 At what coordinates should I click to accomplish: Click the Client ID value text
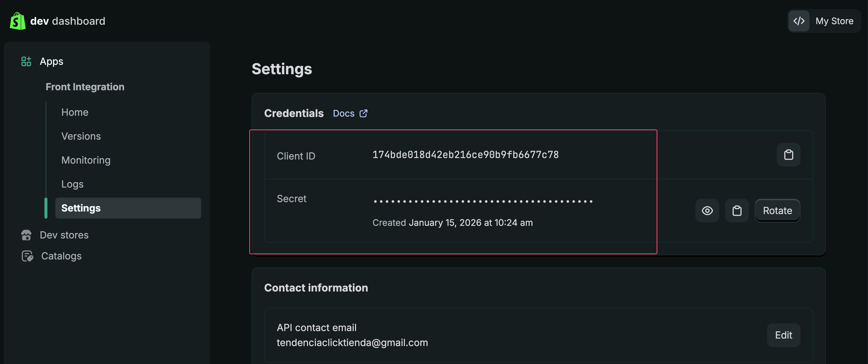point(465,155)
